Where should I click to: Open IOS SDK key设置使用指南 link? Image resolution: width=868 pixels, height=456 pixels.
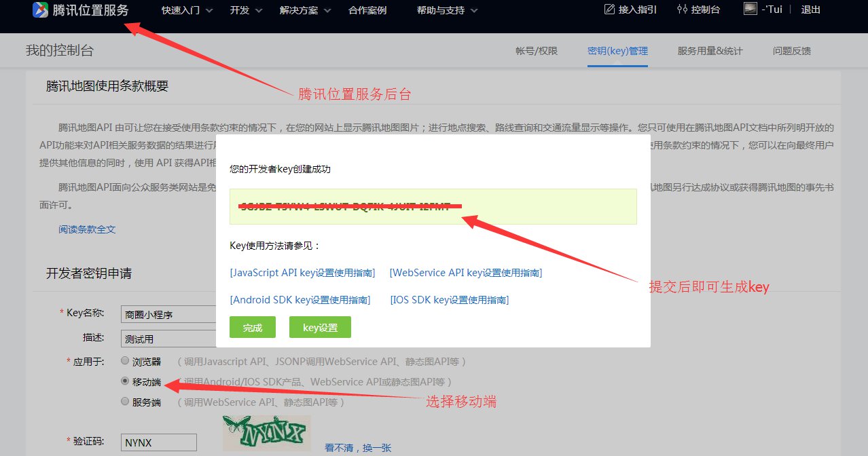tap(450, 300)
